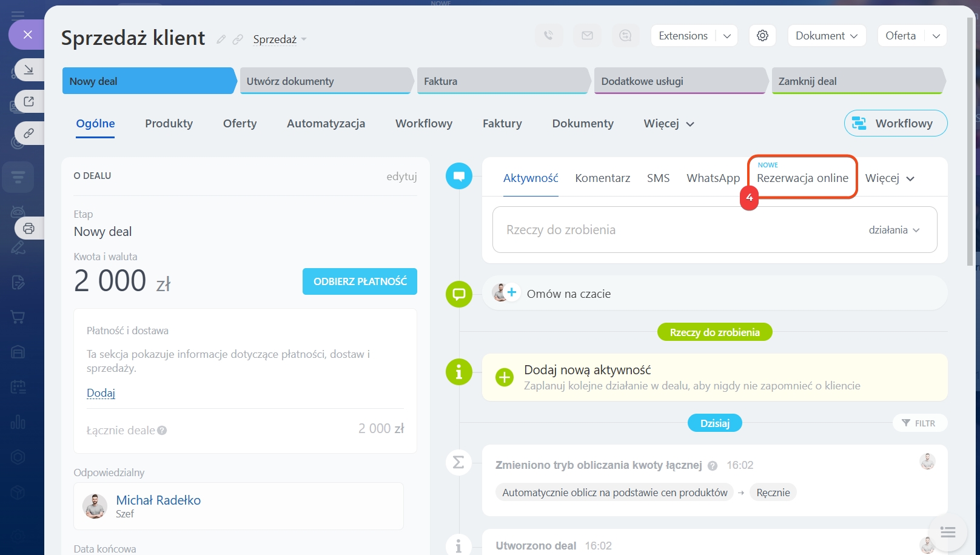This screenshot has width=980, height=555.
Task: Click the printer icon in left sidebar
Action: (x=29, y=229)
